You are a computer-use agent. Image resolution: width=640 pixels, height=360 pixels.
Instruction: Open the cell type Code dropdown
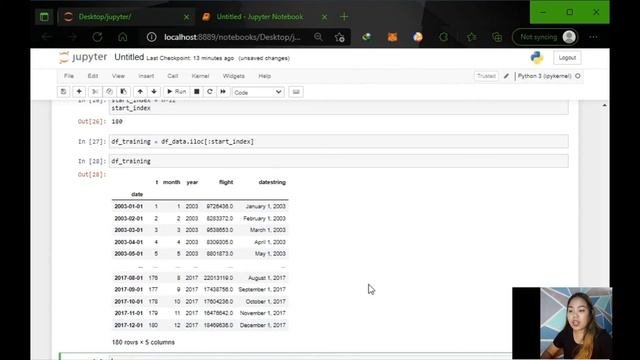click(258, 92)
